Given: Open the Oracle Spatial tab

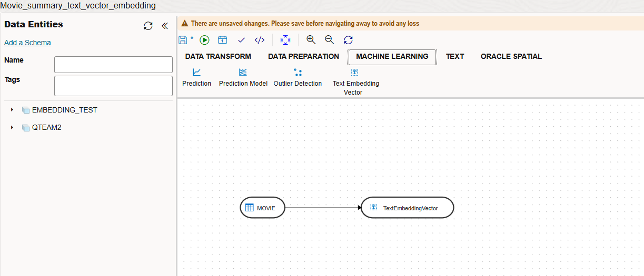Looking at the screenshot, I should pos(511,57).
